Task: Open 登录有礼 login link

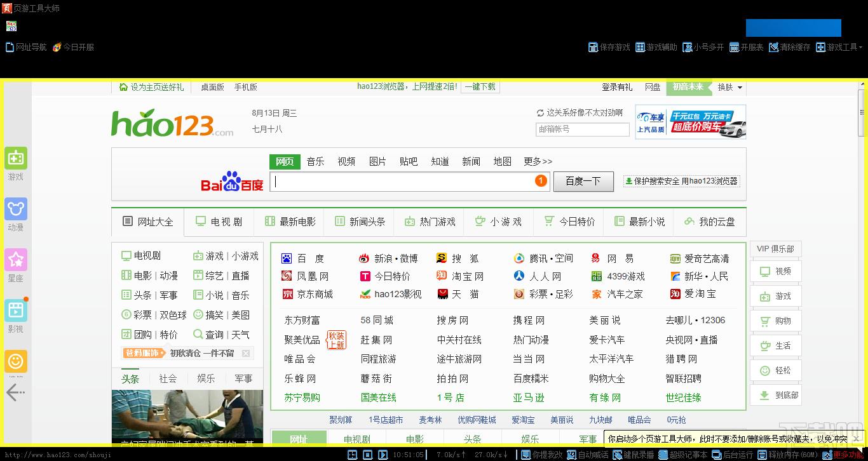Action: tap(617, 87)
